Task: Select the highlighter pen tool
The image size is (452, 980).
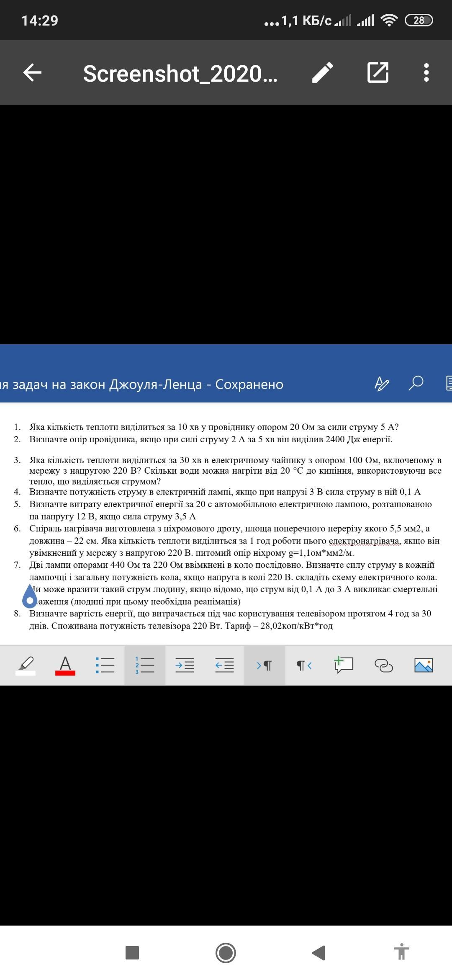Action: [26, 665]
